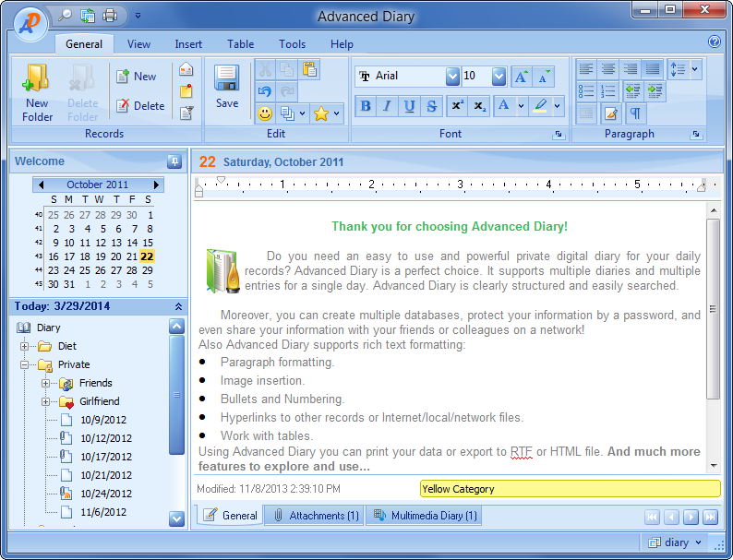Pin the Welcome panel
Image resolution: width=733 pixels, height=560 pixels.
(x=174, y=161)
